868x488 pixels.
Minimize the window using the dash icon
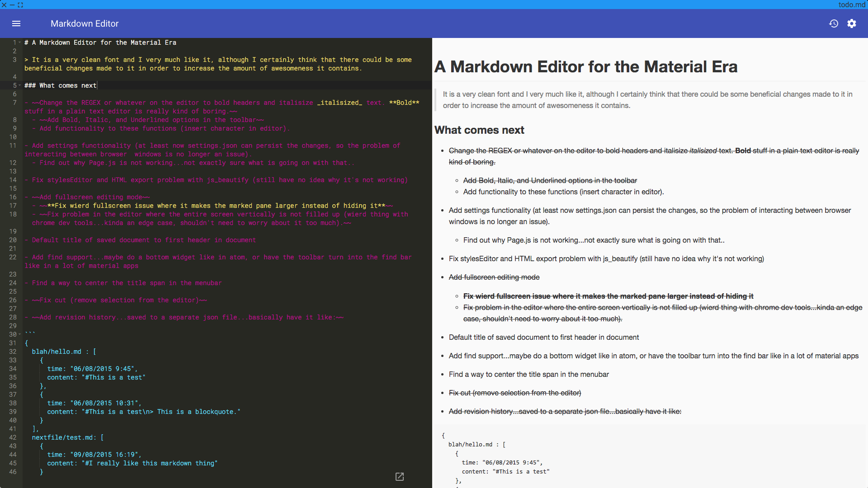click(12, 5)
